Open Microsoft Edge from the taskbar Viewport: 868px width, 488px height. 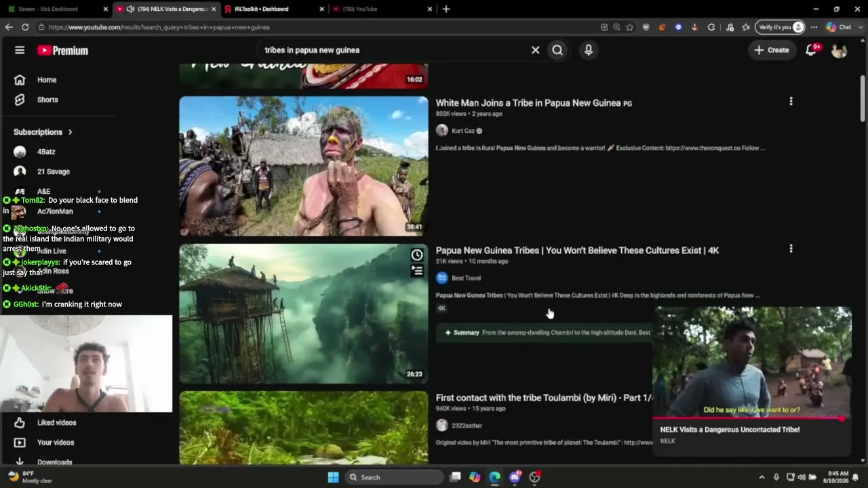(494, 477)
